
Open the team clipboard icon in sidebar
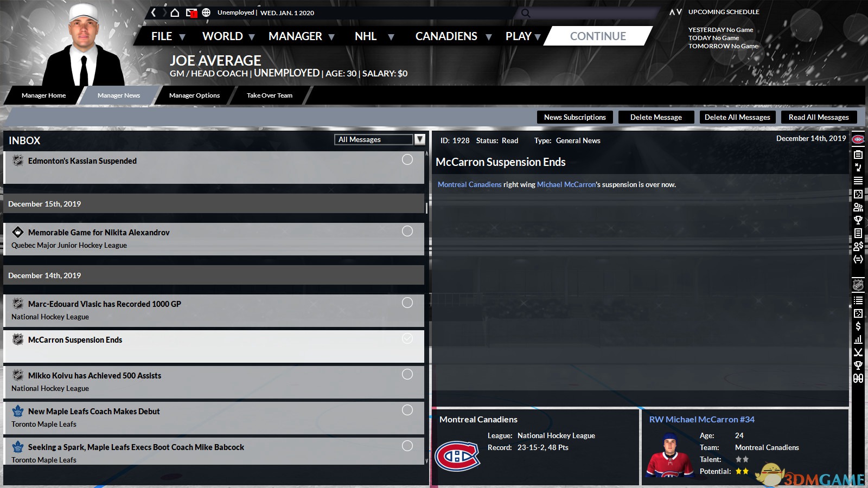[x=858, y=155]
